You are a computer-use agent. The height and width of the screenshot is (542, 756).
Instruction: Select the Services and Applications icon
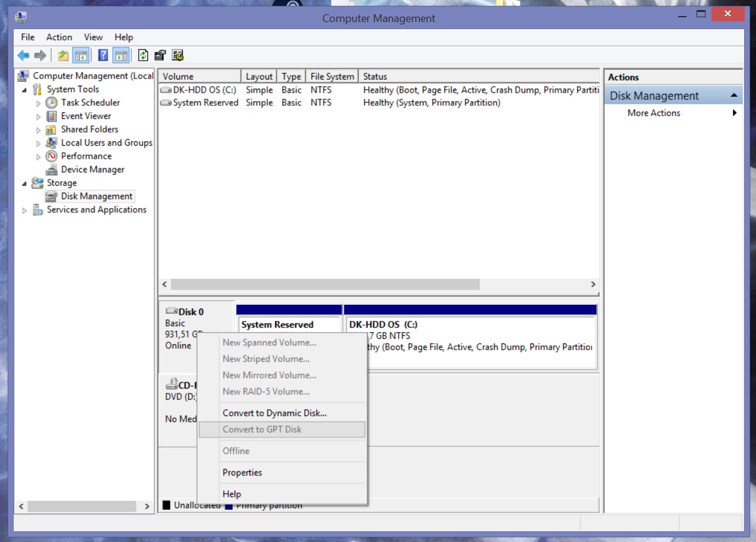[x=37, y=210]
